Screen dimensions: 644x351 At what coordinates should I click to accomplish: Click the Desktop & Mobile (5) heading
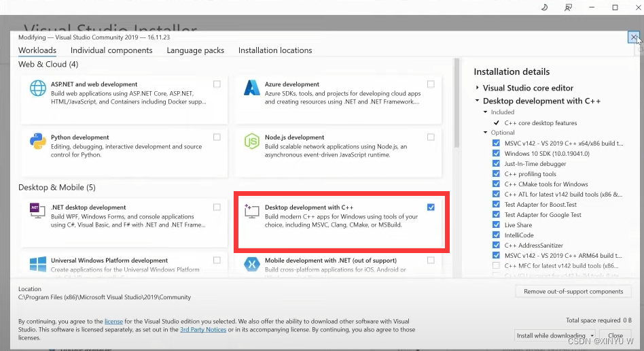pyautogui.click(x=57, y=187)
